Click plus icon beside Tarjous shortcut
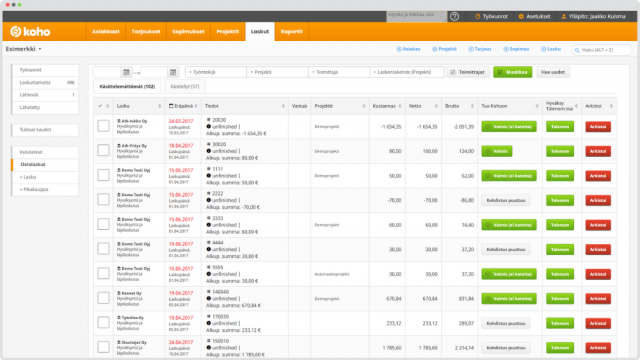The width and height of the screenshot is (640, 360). point(471,49)
